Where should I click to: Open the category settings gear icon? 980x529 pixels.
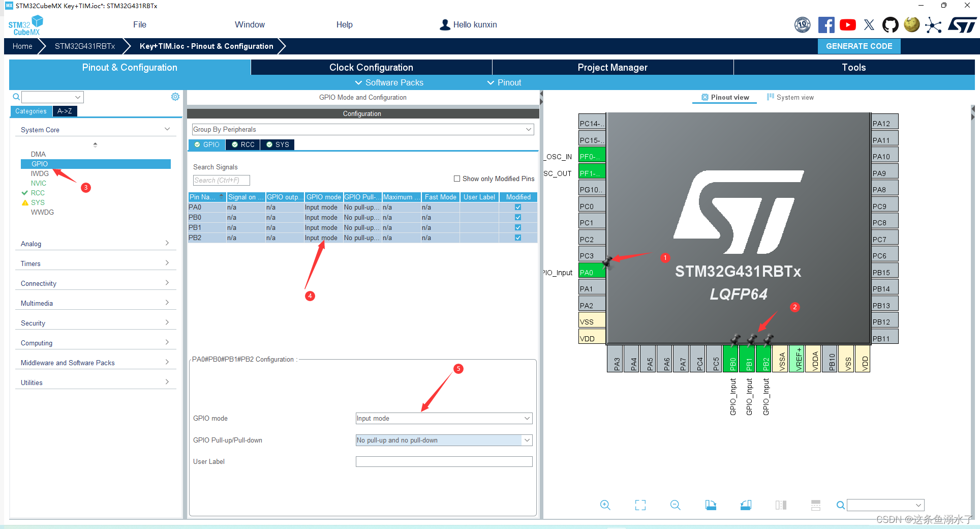click(x=175, y=97)
